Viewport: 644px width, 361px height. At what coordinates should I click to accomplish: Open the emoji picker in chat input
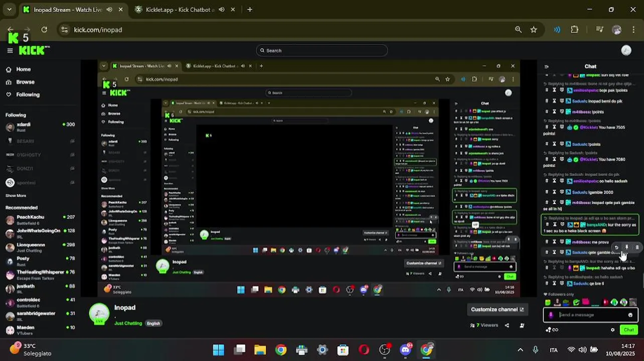click(x=630, y=315)
